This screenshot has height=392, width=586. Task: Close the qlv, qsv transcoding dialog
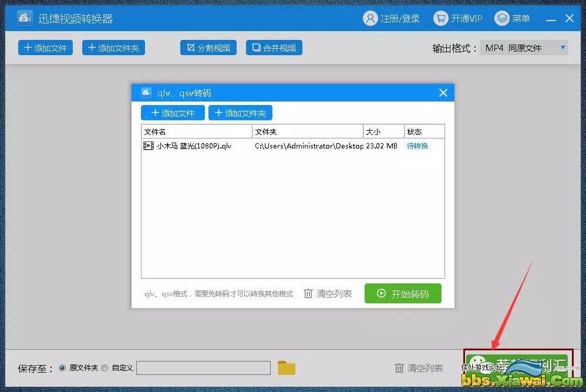coord(443,93)
